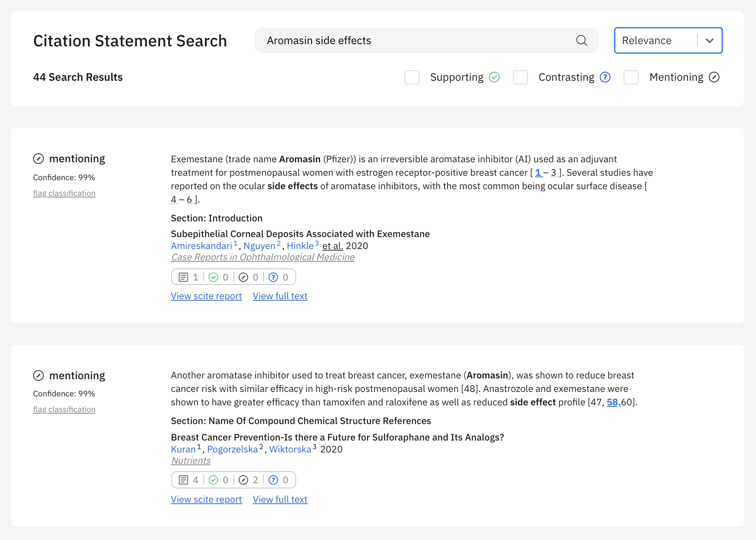Click the mentioning icon beside the Mentioning filter
Image resolution: width=756 pixels, height=540 pixels.
(714, 77)
